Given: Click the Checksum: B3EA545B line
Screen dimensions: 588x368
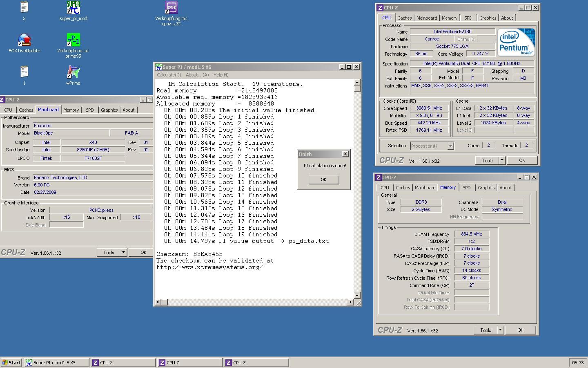Looking at the screenshot, I should (189, 254).
